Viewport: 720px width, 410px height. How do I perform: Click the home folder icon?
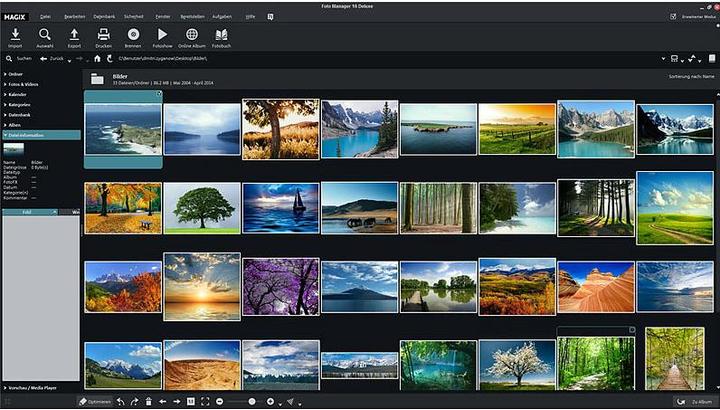tap(97, 59)
